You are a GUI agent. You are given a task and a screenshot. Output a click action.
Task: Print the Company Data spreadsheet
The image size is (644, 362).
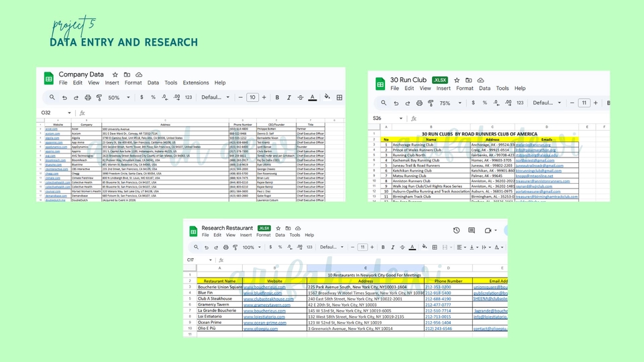pyautogui.click(x=87, y=98)
